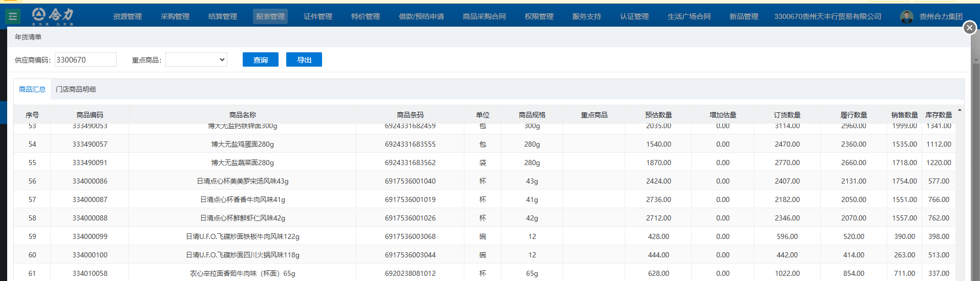Viewport: 980px width, 281px height.
Task: Open the 重点商品 dropdown
Action: [x=196, y=59]
